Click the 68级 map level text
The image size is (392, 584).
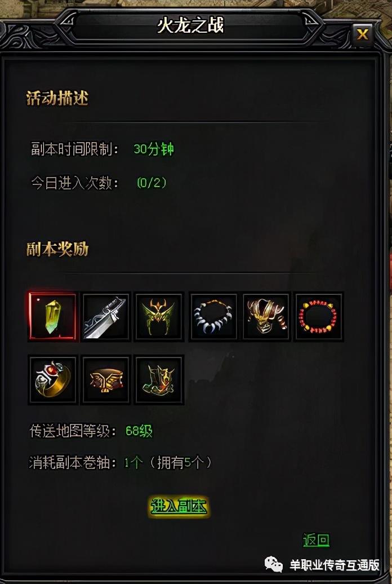pyautogui.click(x=139, y=431)
